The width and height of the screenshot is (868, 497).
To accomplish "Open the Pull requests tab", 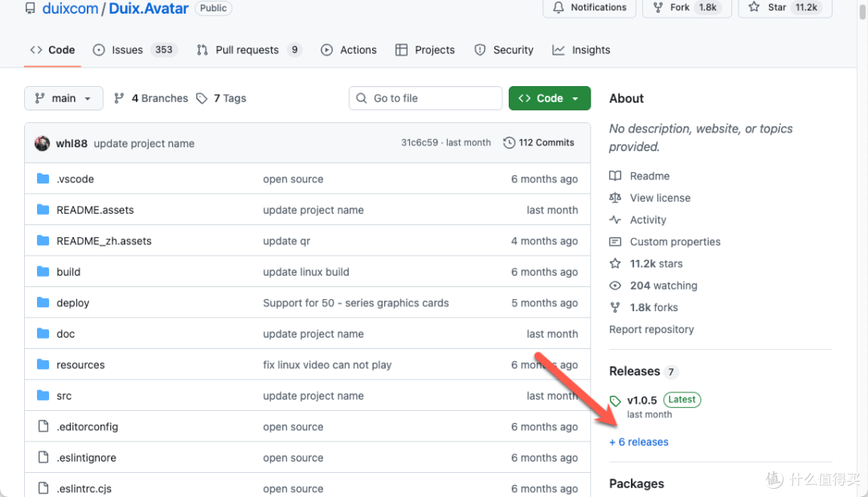I will (x=248, y=50).
